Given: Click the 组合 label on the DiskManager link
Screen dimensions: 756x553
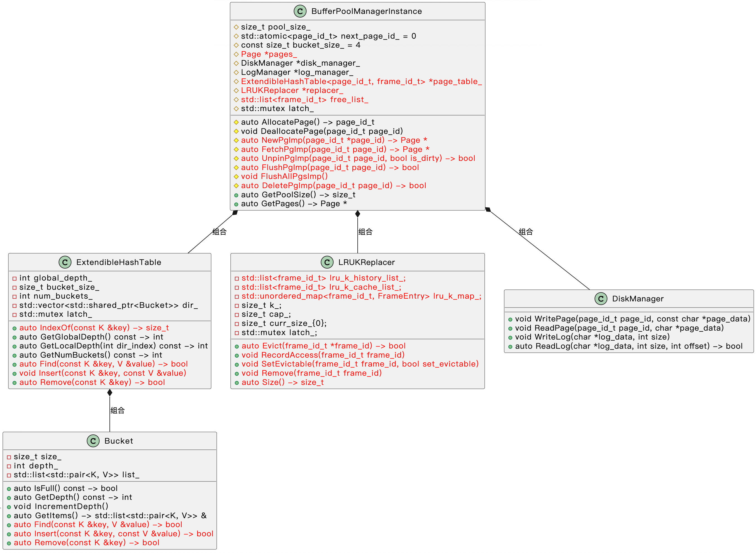Looking at the screenshot, I should [526, 232].
